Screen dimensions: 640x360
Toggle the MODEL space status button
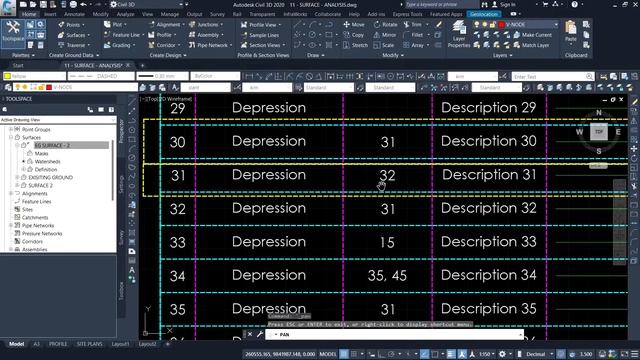pos(328,354)
